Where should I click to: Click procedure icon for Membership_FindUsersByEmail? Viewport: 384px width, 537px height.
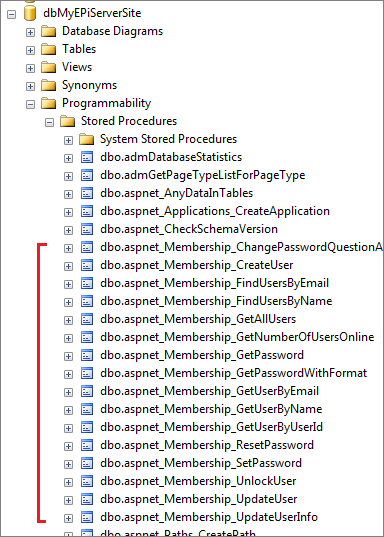(x=87, y=284)
